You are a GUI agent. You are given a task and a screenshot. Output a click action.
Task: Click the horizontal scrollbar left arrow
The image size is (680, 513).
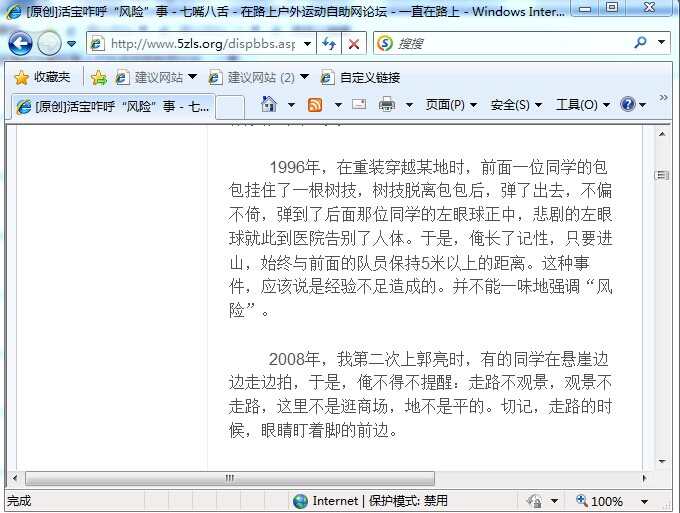[x=15, y=478]
